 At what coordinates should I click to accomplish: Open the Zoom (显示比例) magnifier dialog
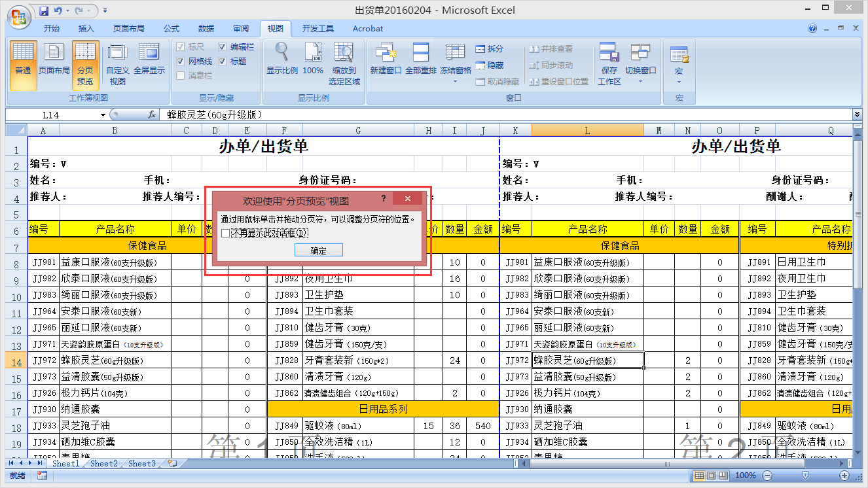coord(282,60)
